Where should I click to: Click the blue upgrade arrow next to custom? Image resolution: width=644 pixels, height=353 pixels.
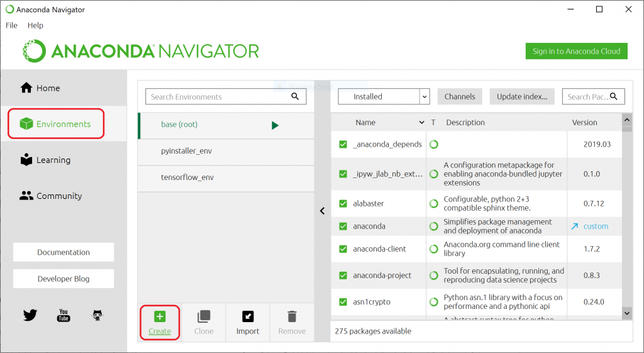coord(575,227)
